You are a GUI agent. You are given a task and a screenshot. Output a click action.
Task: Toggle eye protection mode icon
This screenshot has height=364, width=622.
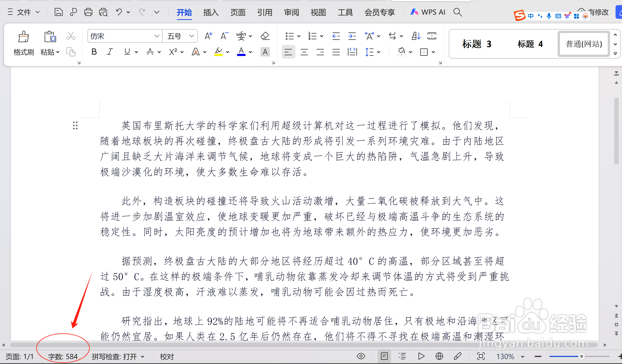361,356
